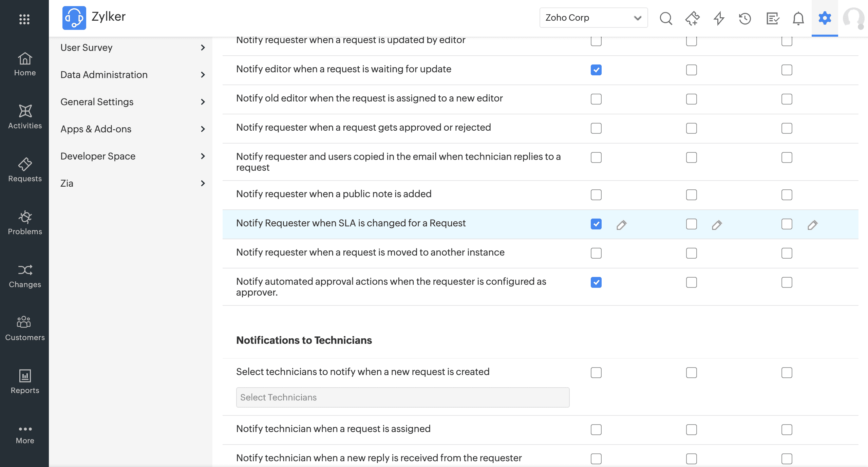
Task: Open the search icon in header
Action: click(666, 18)
